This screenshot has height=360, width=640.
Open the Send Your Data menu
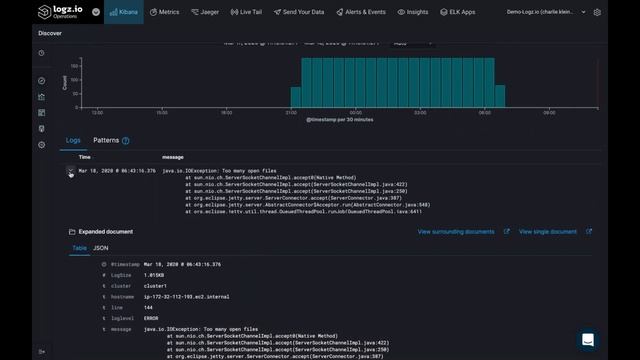coord(299,12)
